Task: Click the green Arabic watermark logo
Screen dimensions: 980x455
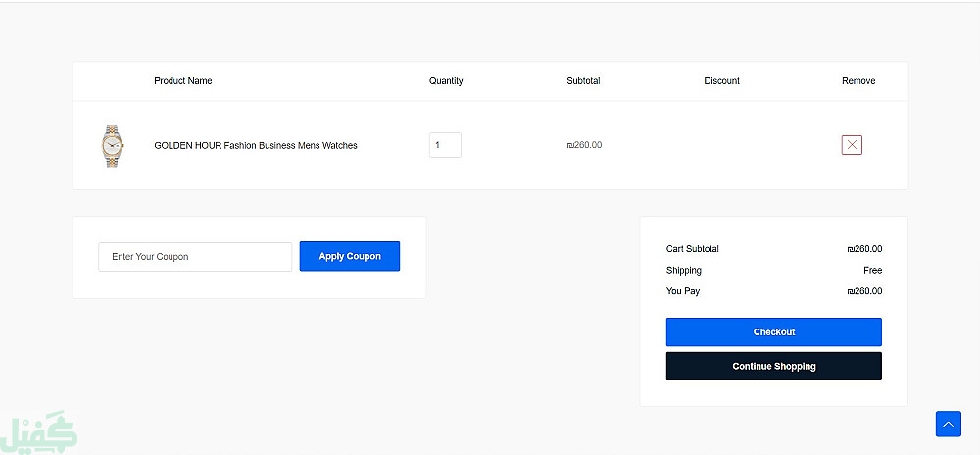Action: (39, 431)
